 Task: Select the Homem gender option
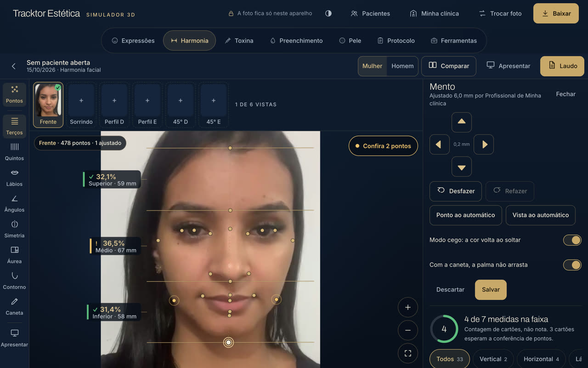point(402,66)
